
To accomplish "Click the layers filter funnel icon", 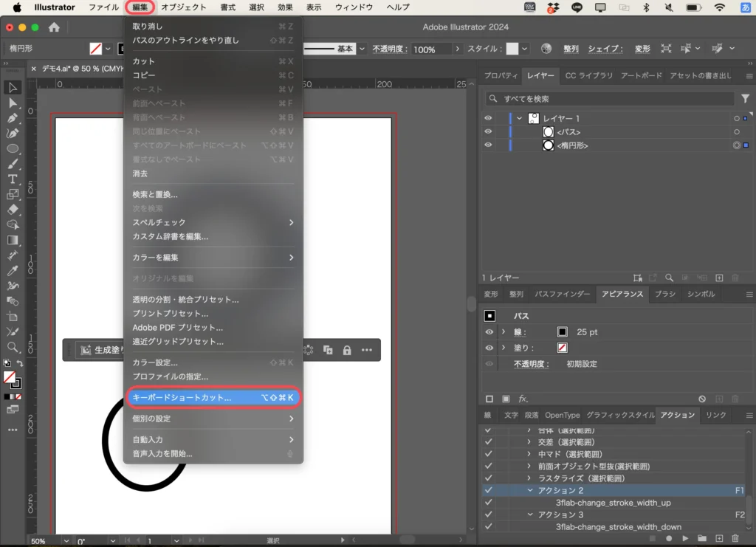I will [x=745, y=99].
